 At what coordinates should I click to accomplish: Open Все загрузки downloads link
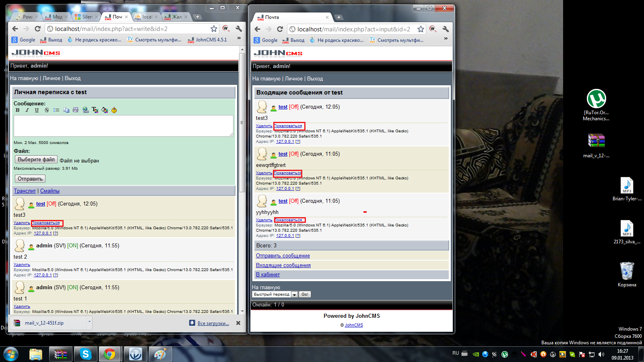pos(213,323)
